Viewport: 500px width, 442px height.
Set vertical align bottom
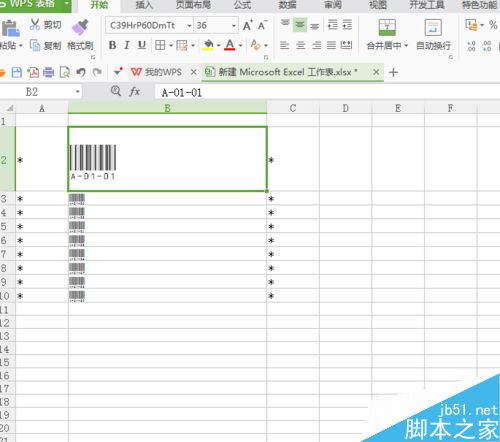pyautogui.click(x=314, y=26)
